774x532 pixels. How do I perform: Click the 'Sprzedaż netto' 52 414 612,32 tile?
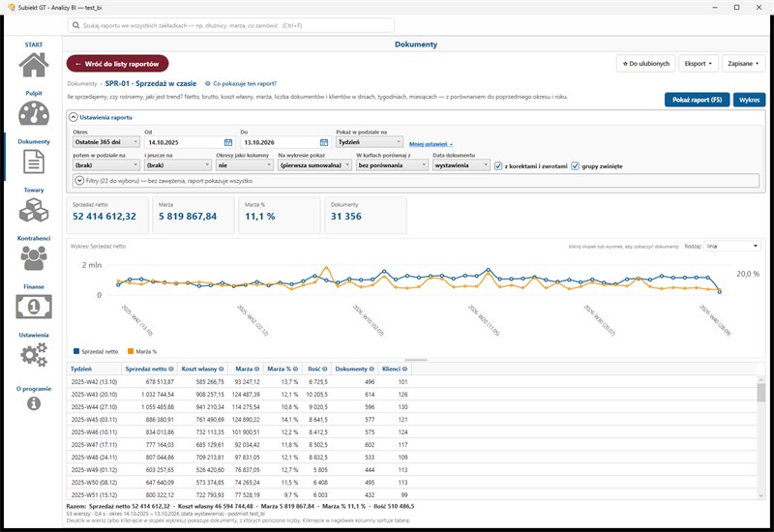pos(107,215)
